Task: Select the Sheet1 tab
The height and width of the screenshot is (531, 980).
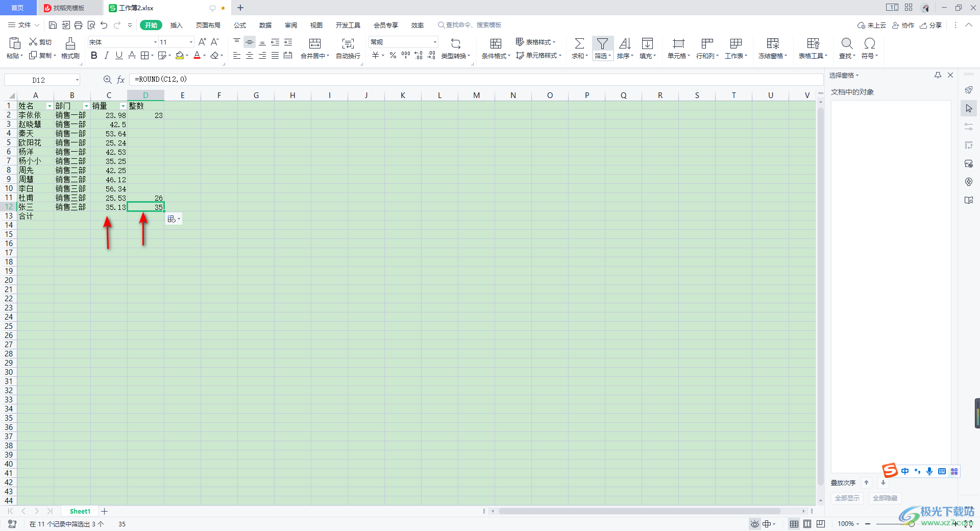Action: click(x=80, y=511)
